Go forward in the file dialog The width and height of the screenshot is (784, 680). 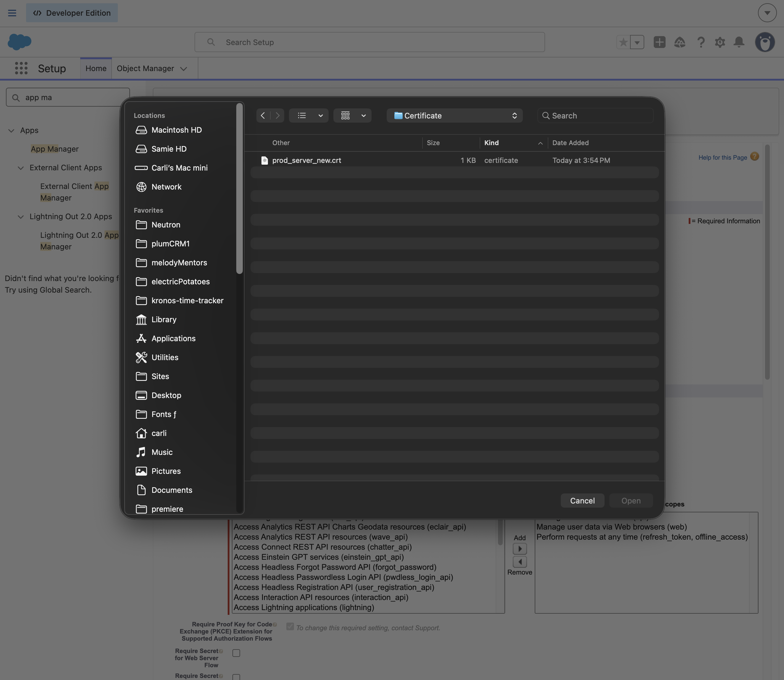click(x=277, y=116)
